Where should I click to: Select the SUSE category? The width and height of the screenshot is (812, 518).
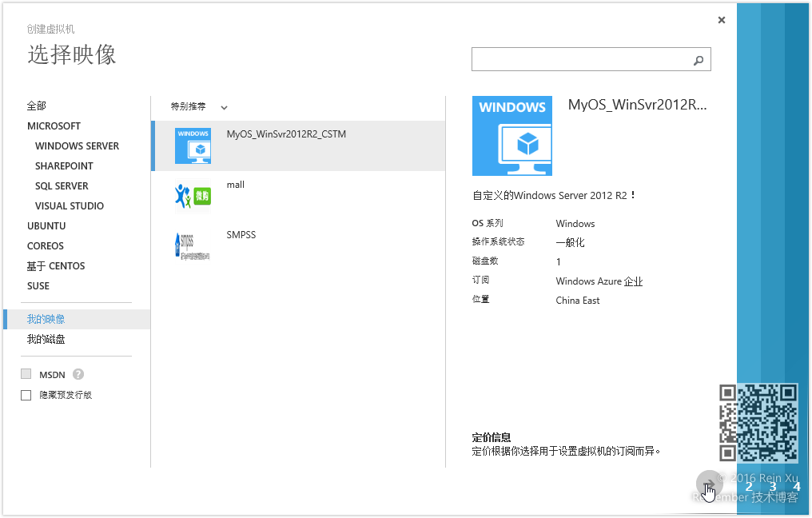pyautogui.click(x=38, y=286)
